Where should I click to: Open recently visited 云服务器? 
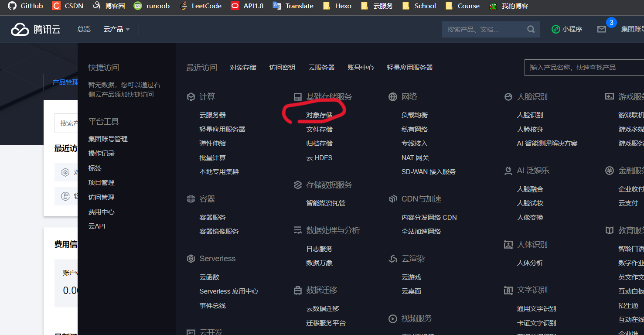321,68
